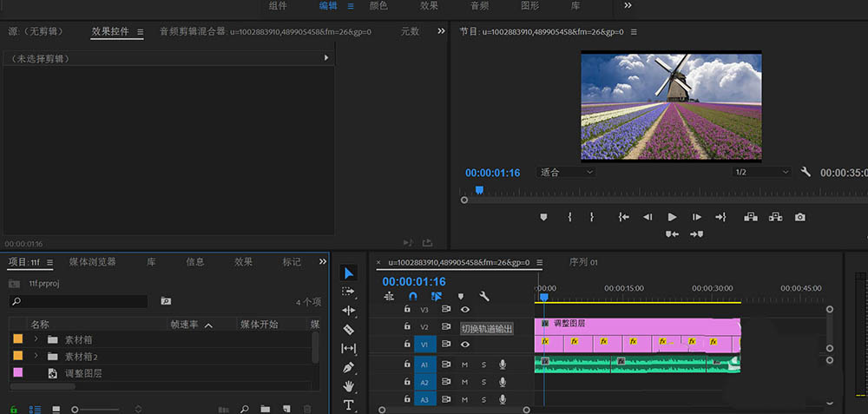Click the New Bin folder icon in project panel

[266, 409]
